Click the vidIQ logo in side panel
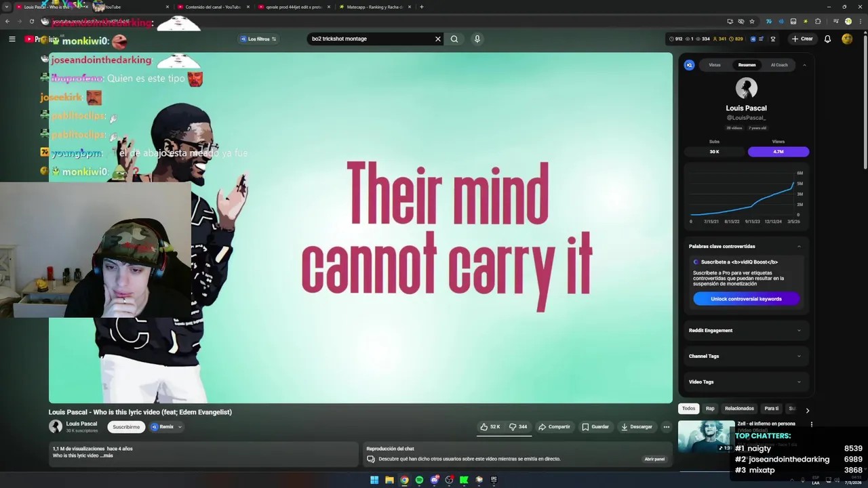Viewport: 868px width, 488px height. tap(689, 65)
